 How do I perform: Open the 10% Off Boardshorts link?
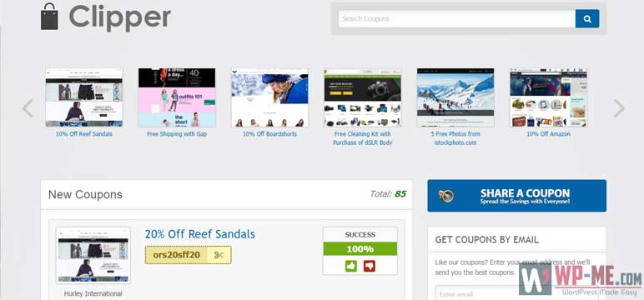pos(269,134)
